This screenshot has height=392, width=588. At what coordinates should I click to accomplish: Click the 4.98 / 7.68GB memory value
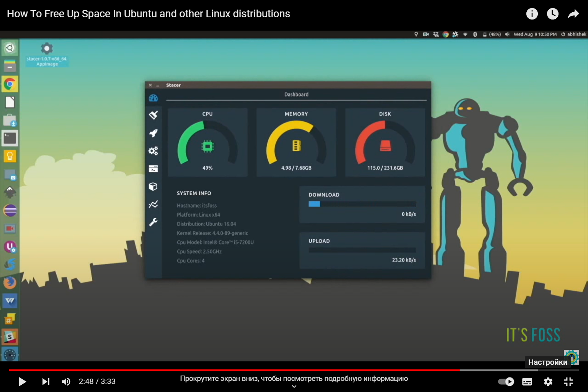coord(296,168)
